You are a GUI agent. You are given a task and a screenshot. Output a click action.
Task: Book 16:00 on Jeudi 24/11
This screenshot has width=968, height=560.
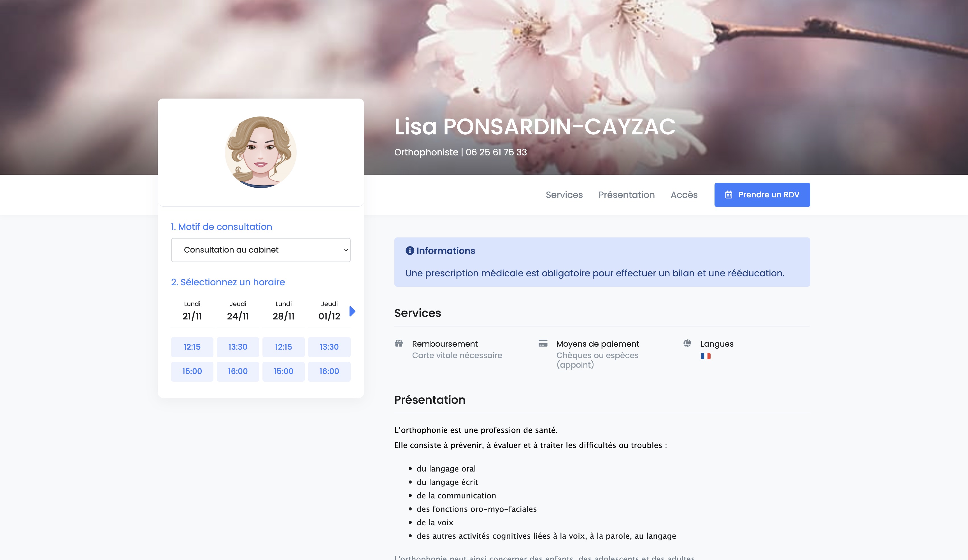pyautogui.click(x=238, y=371)
